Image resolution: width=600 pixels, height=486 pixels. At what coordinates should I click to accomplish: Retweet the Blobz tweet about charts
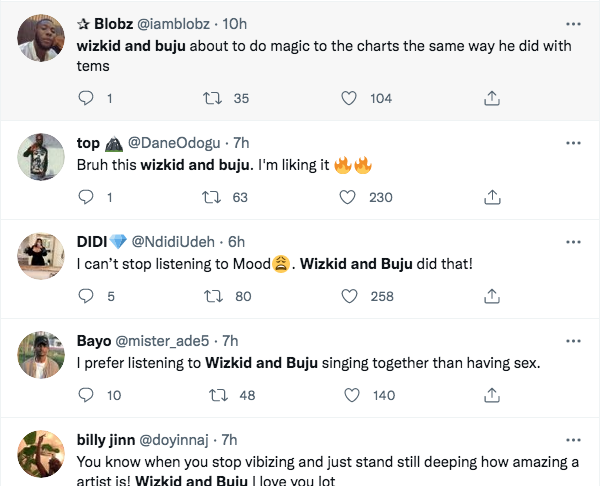[x=212, y=98]
